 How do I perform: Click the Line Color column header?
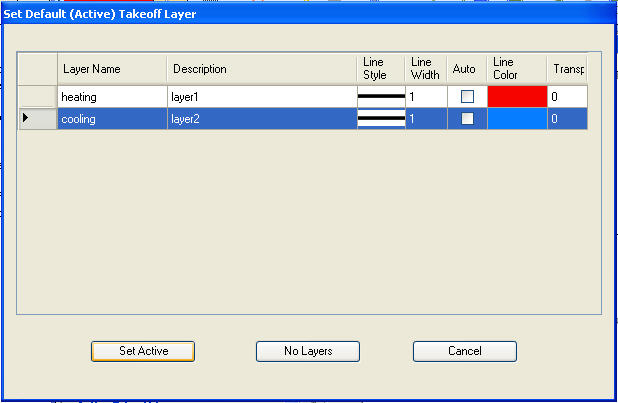pos(517,68)
